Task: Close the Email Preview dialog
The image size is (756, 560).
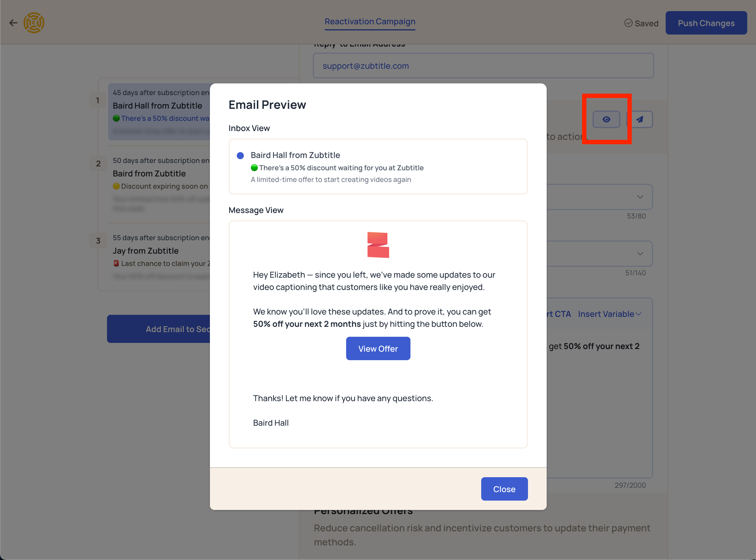Action: 504,489
